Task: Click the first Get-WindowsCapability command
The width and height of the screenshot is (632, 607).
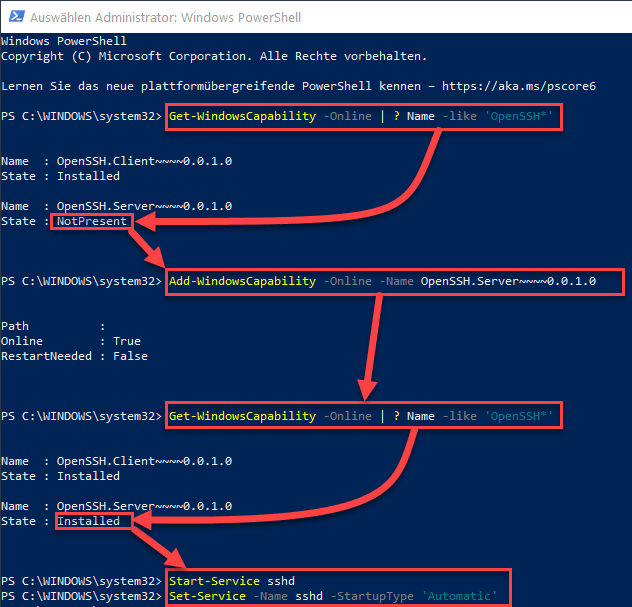Action: tap(361, 116)
